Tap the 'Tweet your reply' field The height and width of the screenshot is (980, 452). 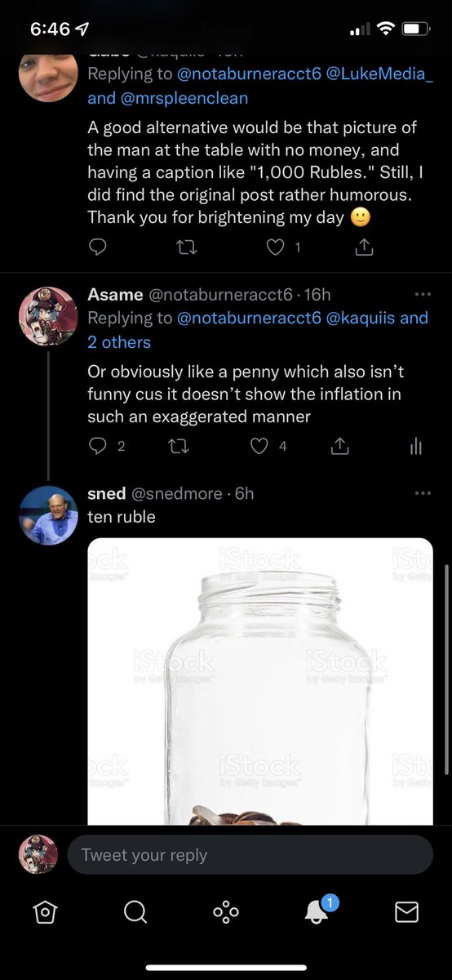pyautogui.click(x=250, y=855)
